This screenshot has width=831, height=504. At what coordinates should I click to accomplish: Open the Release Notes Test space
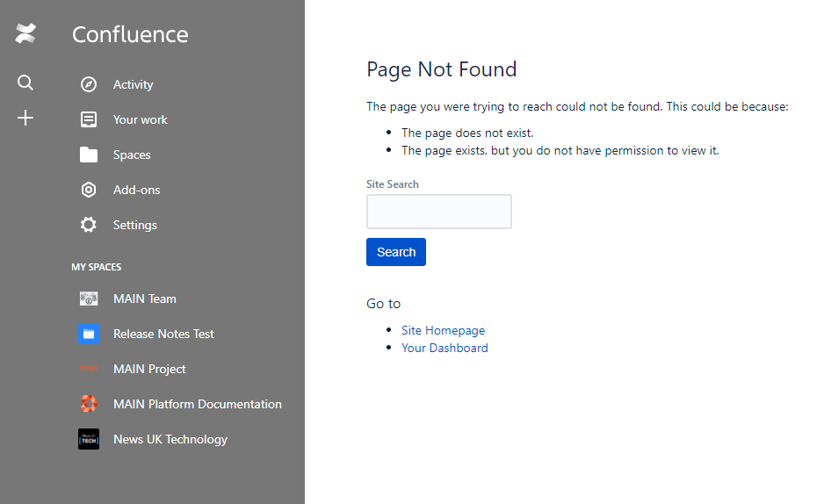[x=163, y=334]
